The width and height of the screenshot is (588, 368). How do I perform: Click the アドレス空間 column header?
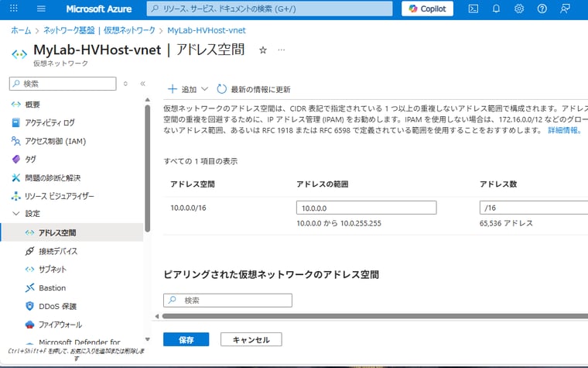coord(193,184)
